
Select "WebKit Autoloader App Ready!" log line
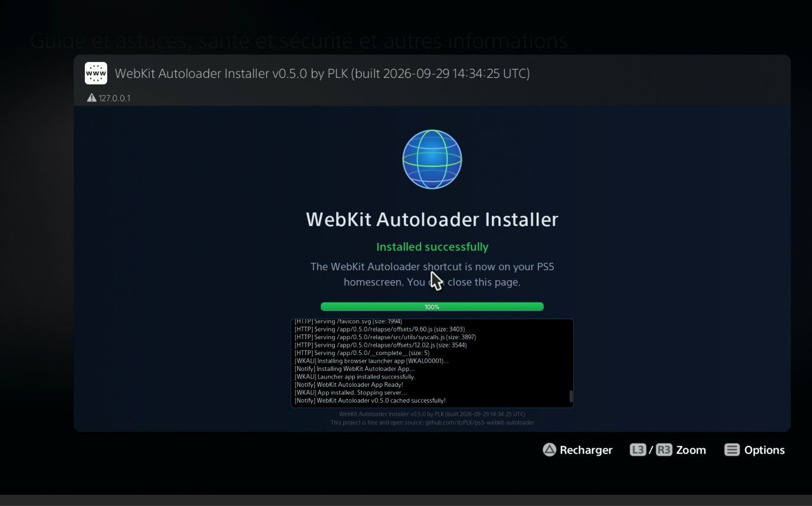349,385
